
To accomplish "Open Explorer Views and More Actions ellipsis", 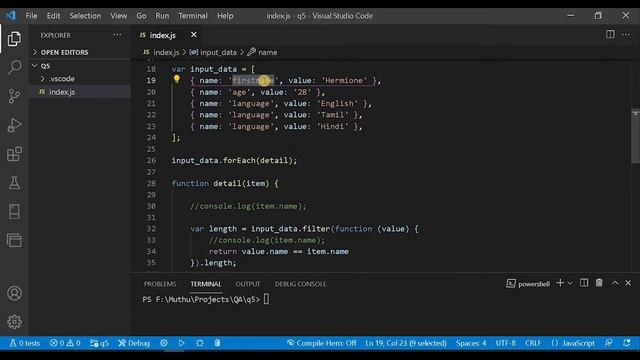I will point(117,35).
